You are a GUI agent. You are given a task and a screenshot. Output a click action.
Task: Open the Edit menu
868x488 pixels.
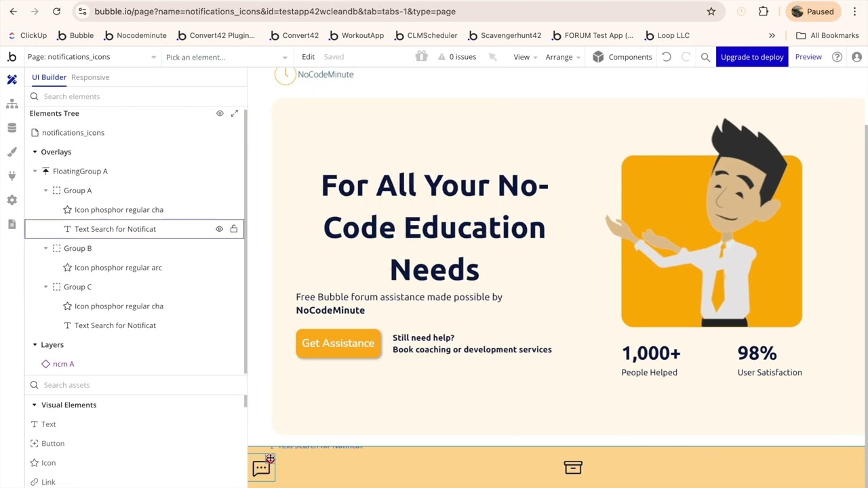pos(309,57)
